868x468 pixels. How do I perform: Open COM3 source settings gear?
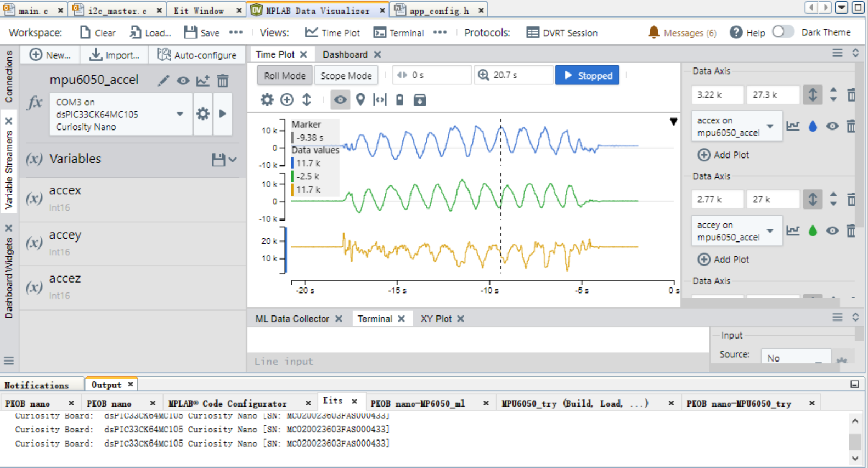coord(203,114)
